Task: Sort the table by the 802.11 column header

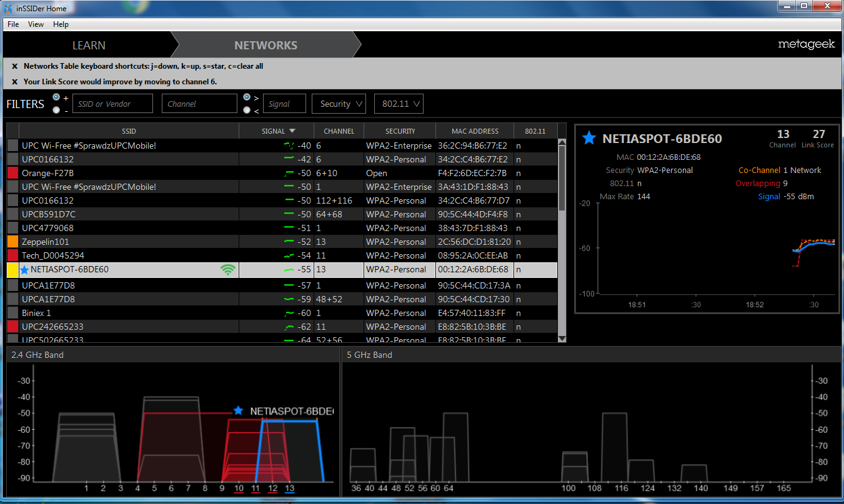Action: (535, 131)
